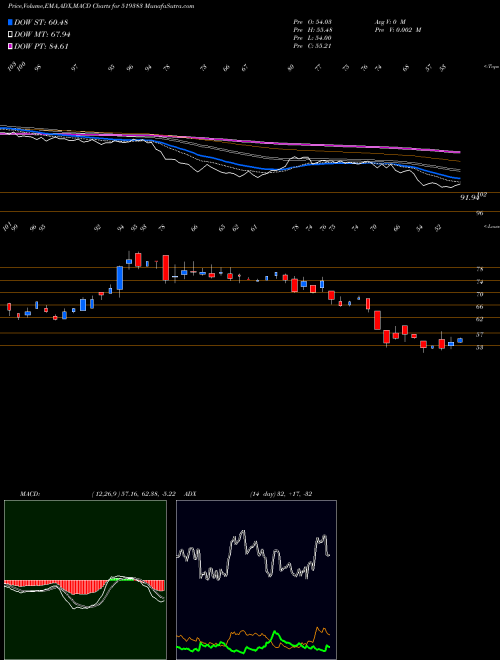Click the 'Pre V: 0.002 M' value
The height and width of the screenshot is (660, 500).
[x=397, y=30]
